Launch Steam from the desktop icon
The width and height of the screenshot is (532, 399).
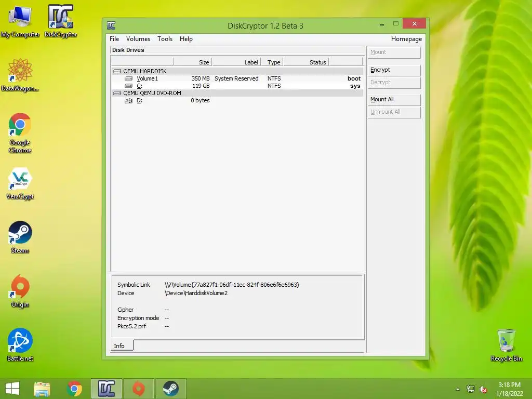pyautogui.click(x=20, y=237)
